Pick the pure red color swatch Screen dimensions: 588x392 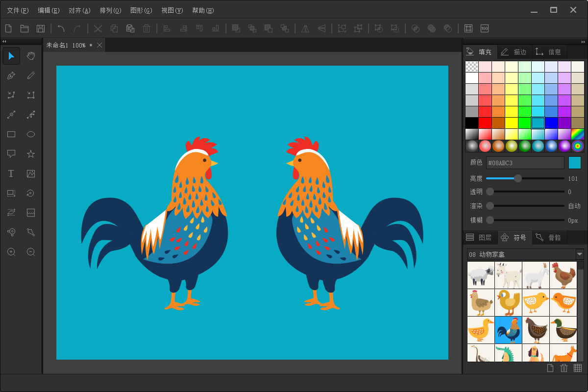[485, 122]
